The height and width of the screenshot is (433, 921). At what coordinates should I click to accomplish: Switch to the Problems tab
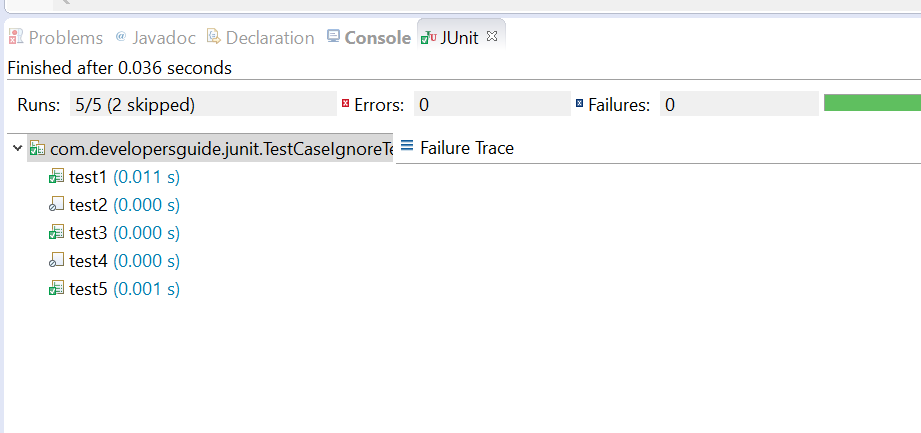56,37
